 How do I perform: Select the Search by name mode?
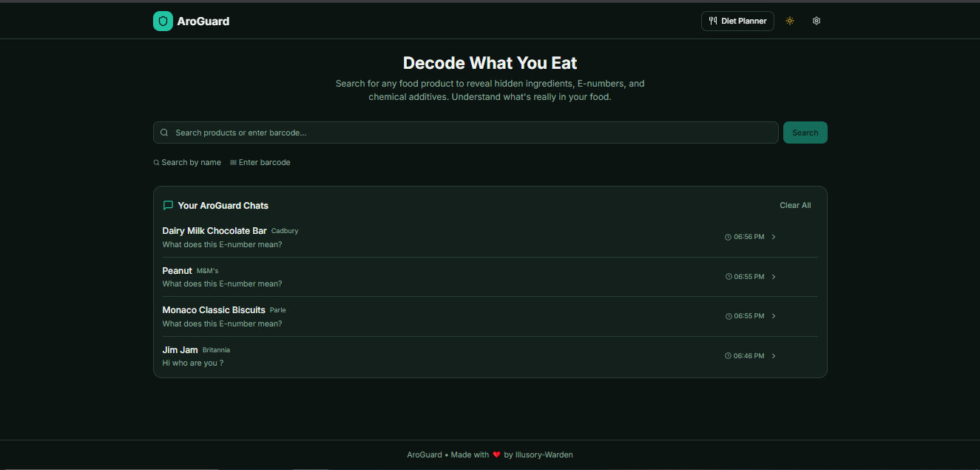[187, 162]
